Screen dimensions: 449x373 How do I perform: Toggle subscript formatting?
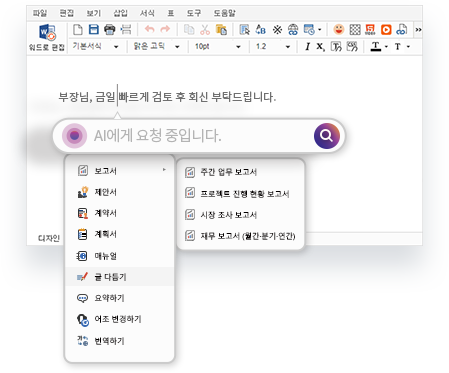(320, 47)
